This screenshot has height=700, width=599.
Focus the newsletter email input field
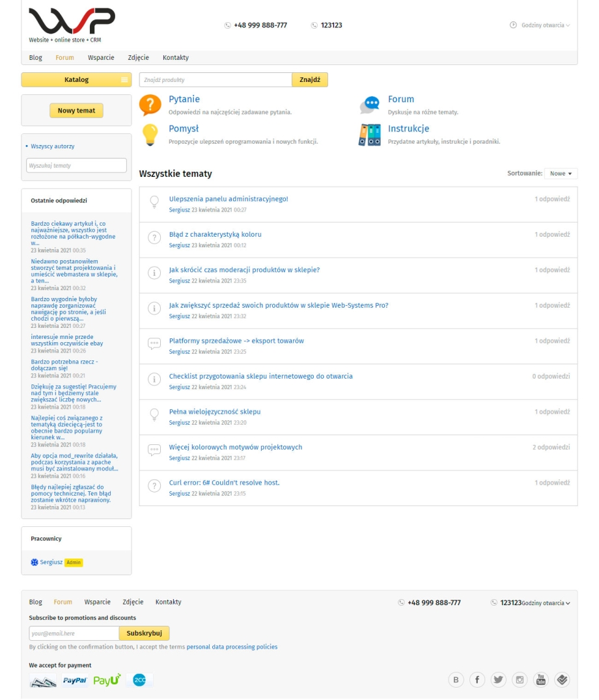[x=74, y=634]
